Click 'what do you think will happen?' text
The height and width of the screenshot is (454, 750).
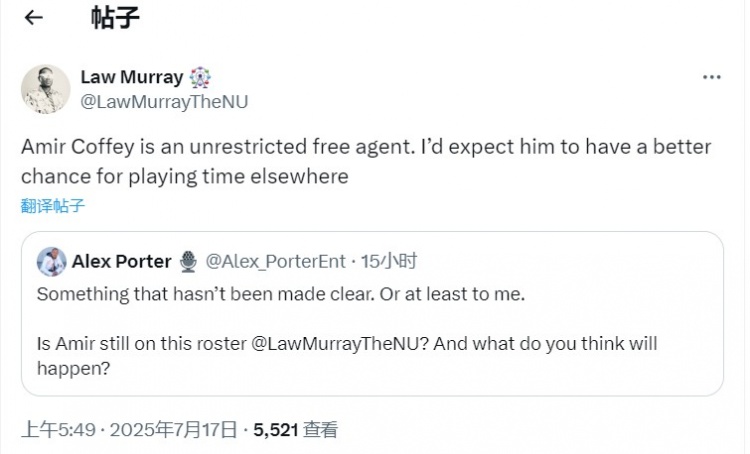click(x=560, y=344)
